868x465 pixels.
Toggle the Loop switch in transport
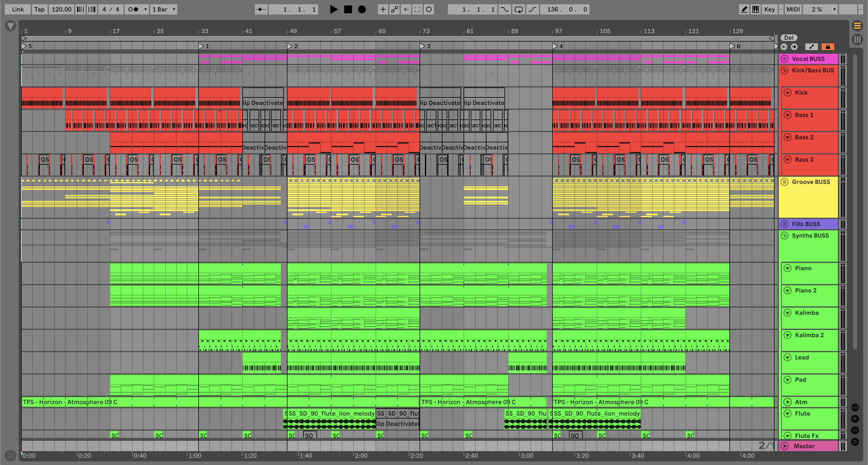coord(518,9)
